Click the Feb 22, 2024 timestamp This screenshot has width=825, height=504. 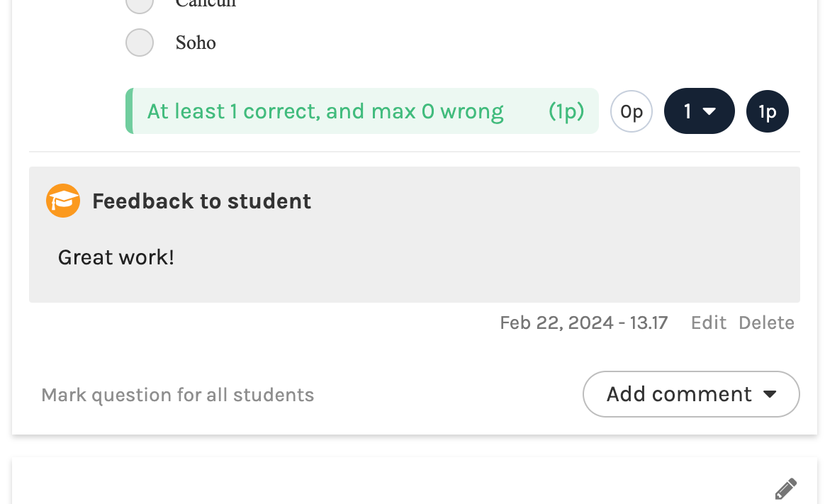click(583, 323)
